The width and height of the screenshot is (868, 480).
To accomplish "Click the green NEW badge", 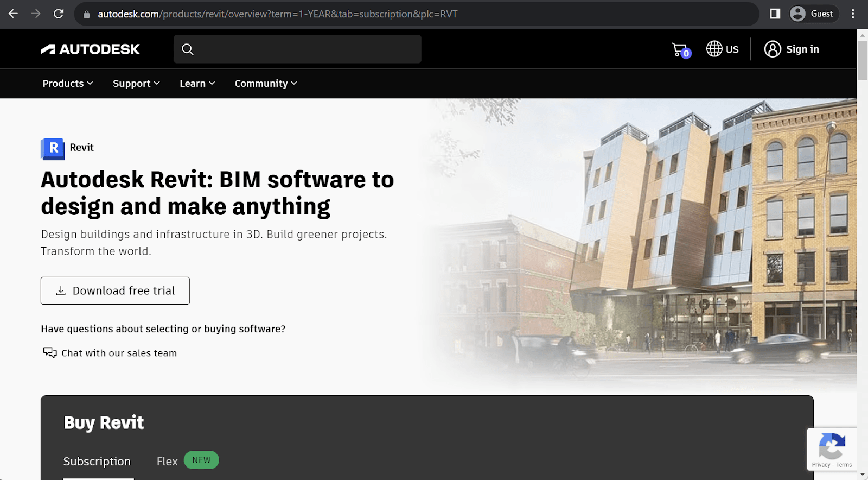I will (201, 460).
